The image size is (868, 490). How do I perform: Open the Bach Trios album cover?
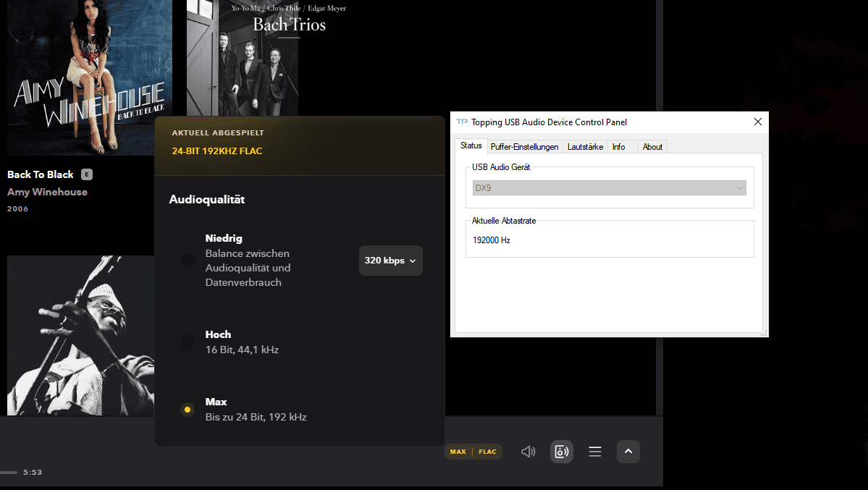tap(243, 58)
